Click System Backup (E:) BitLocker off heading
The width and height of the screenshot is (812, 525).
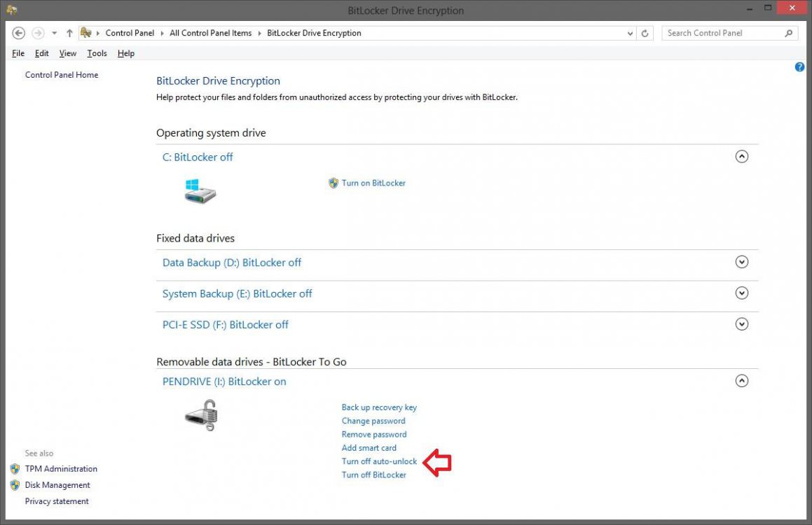point(238,294)
